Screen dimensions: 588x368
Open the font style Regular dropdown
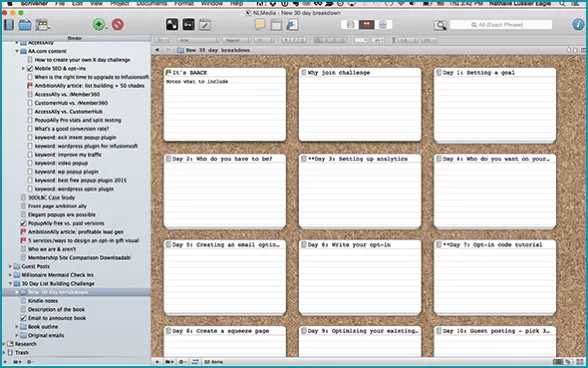pyautogui.click(x=236, y=40)
